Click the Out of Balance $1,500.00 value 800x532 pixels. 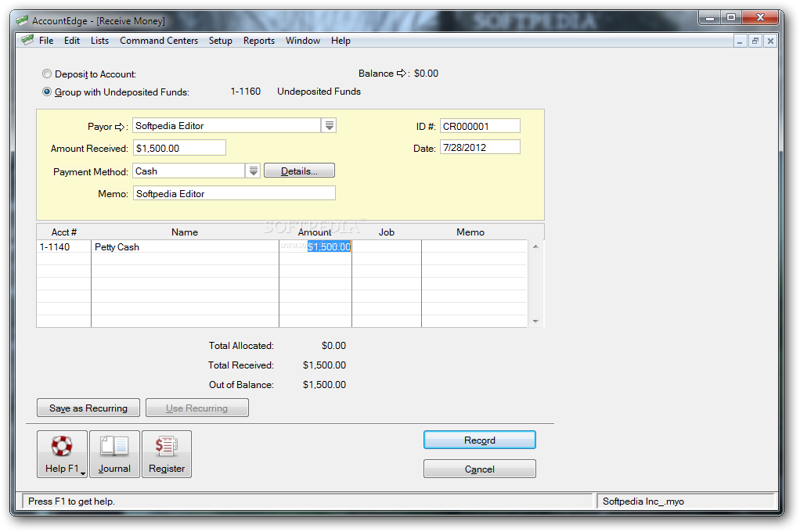[x=325, y=385]
